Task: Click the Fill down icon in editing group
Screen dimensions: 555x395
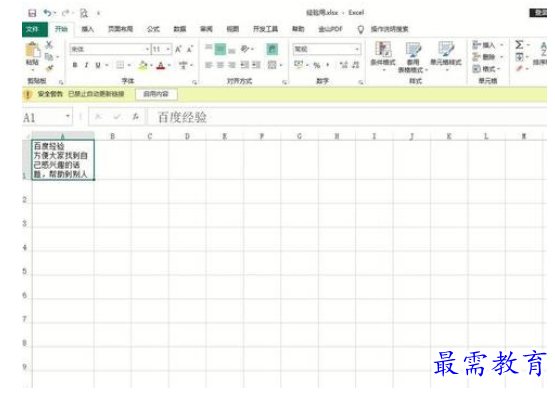Action: (x=519, y=57)
